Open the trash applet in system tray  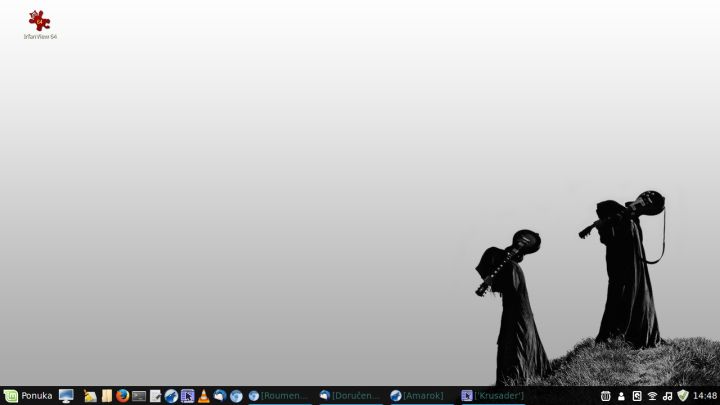606,396
